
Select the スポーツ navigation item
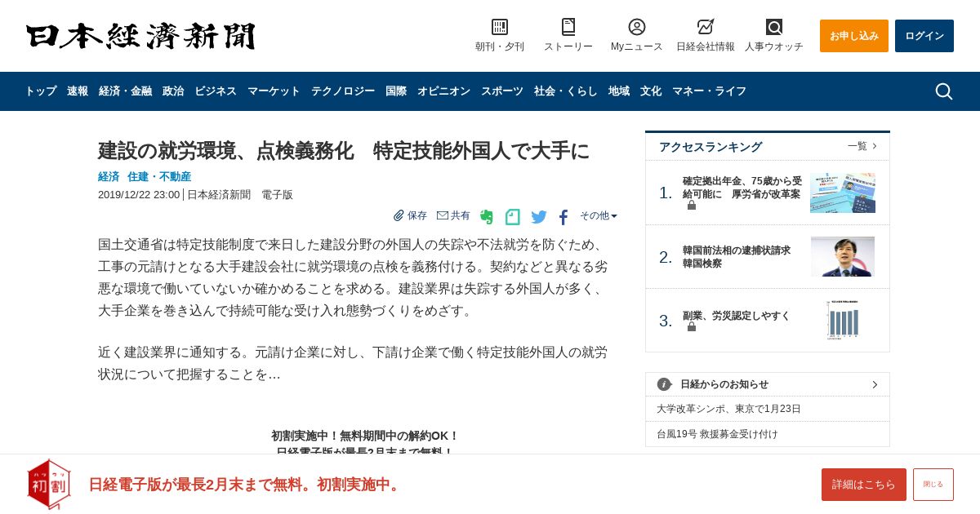[502, 91]
